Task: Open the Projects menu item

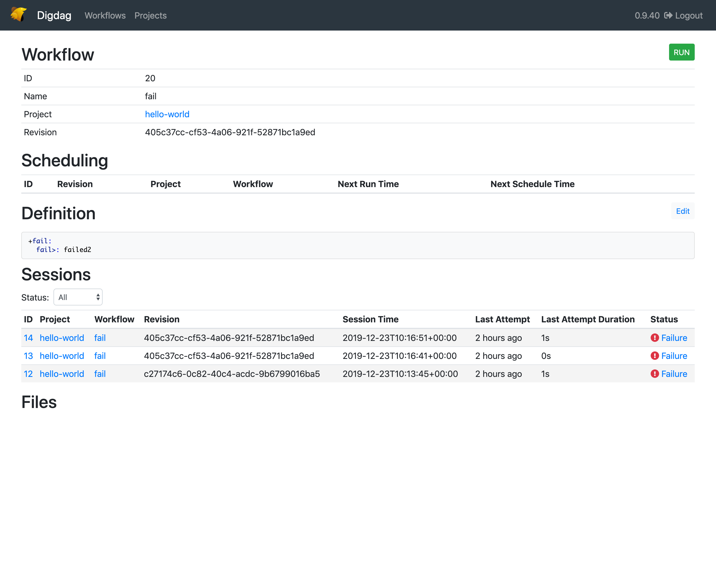Action: 150,15
